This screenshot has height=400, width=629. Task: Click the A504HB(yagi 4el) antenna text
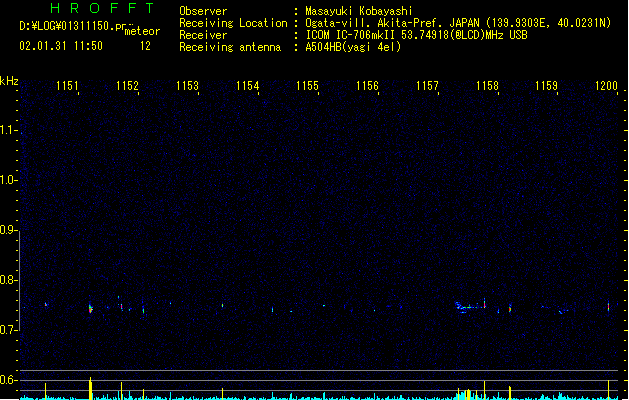point(353,47)
